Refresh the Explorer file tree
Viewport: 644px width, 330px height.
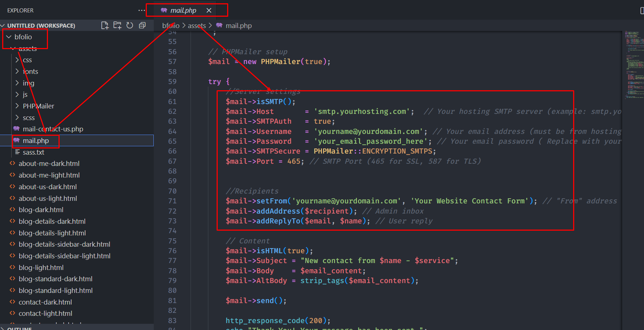130,25
